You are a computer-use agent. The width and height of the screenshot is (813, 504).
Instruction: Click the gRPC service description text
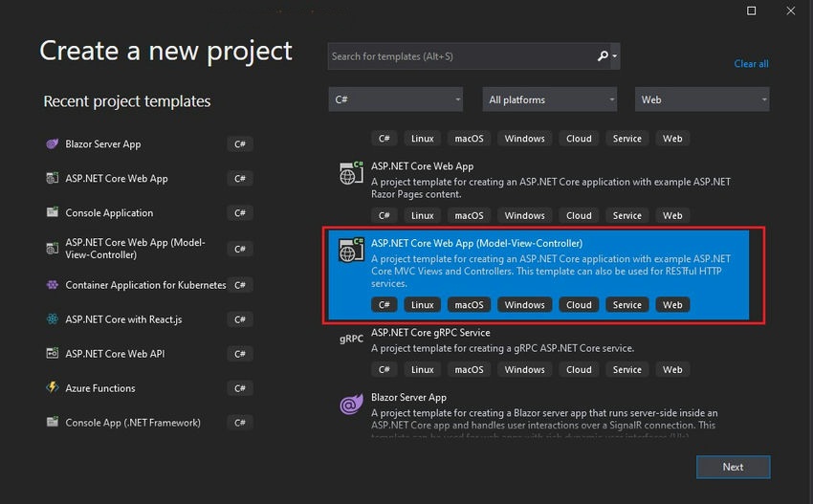click(x=502, y=348)
